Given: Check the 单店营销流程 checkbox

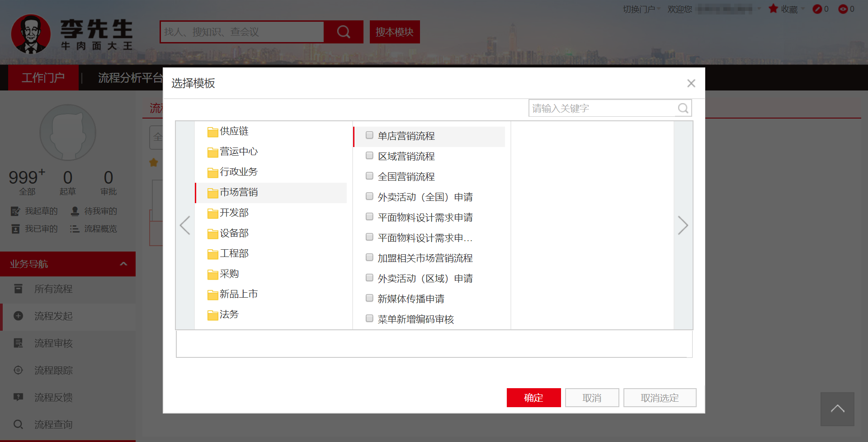Looking at the screenshot, I should (369, 135).
